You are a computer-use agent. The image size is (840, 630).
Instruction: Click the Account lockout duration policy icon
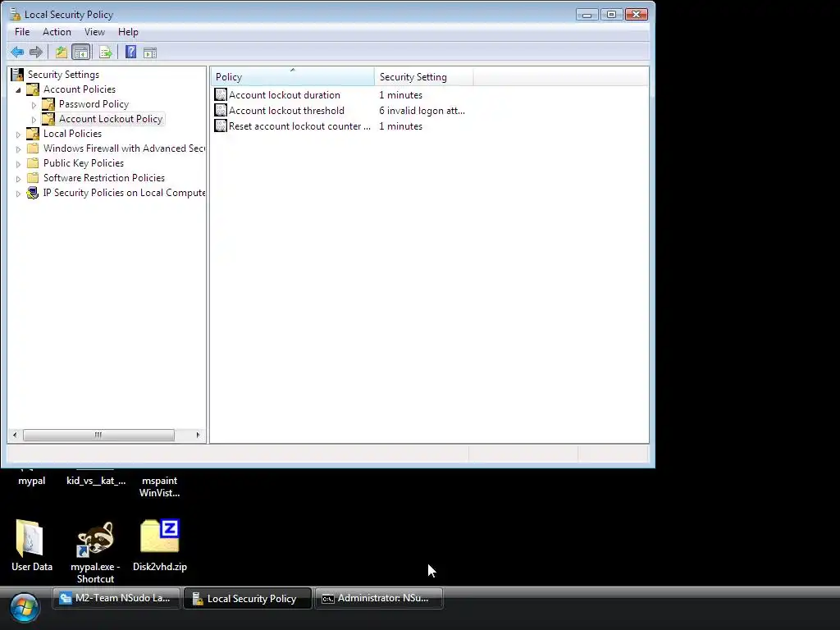[x=221, y=95]
